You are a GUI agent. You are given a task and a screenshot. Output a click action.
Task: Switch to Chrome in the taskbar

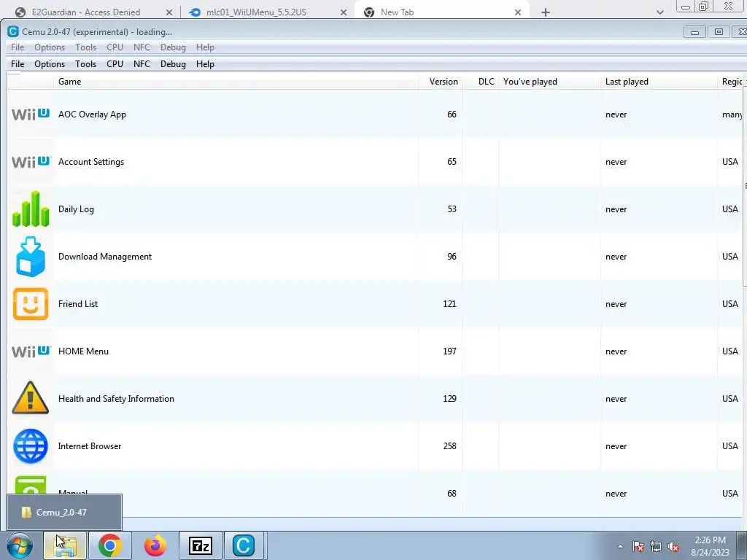(x=110, y=545)
